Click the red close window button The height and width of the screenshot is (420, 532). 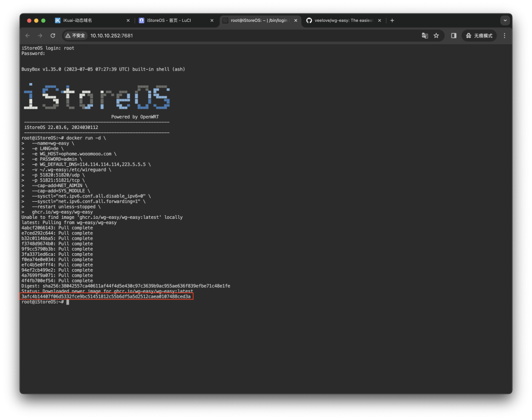[x=29, y=21]
